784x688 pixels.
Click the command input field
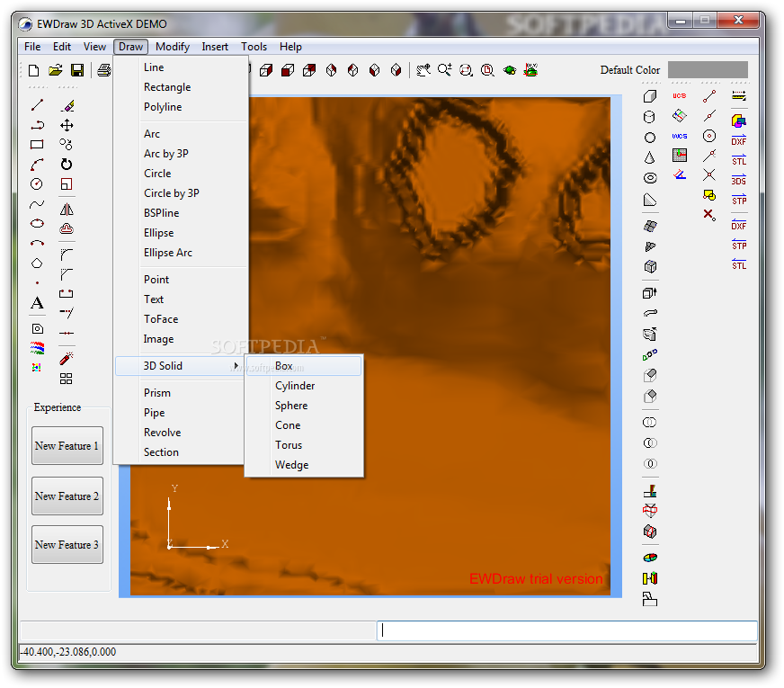(x=567, y=631)
